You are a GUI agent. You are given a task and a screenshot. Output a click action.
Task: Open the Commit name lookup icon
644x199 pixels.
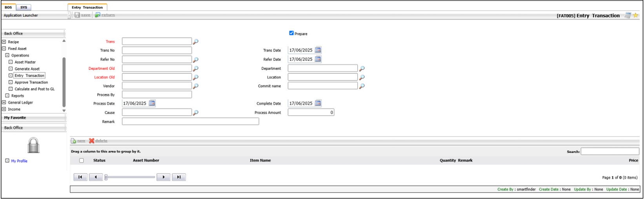[362, 86]
